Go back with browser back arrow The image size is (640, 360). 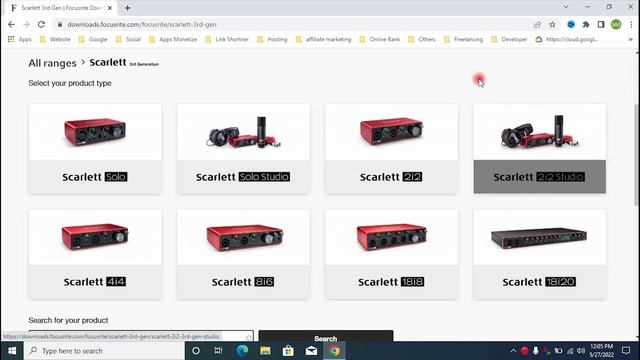(x=11, y=24)
